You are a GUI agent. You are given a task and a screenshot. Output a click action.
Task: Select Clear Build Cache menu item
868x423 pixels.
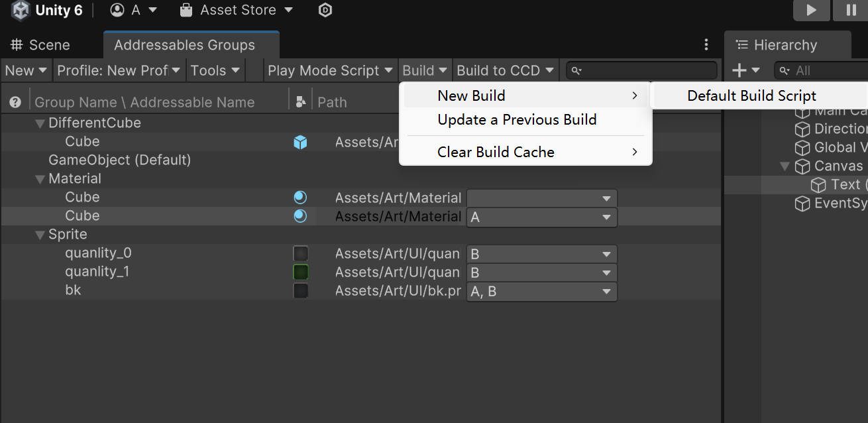(x=525, y=152)
